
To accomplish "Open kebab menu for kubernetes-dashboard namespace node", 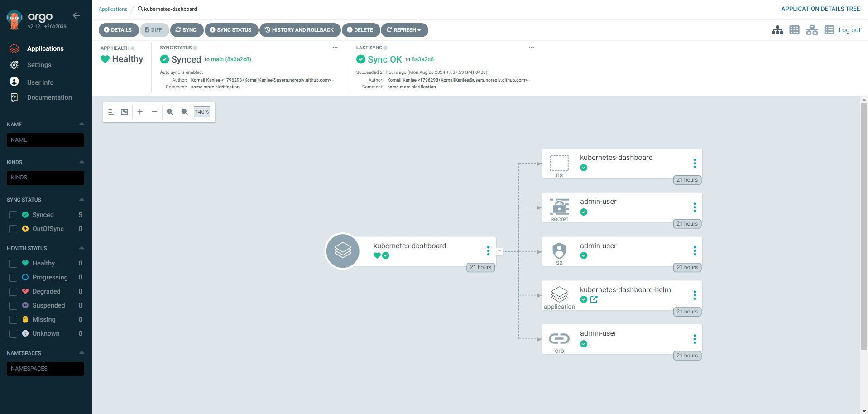I will tap(694, 164).
